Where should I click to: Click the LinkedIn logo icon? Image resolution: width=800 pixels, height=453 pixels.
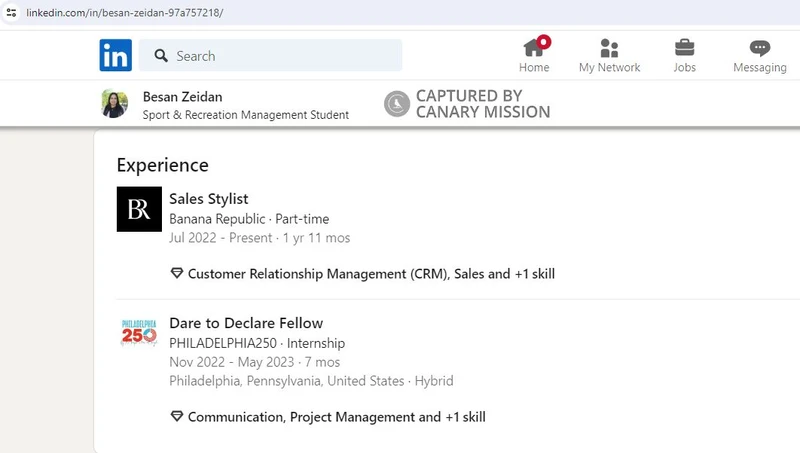115,55
